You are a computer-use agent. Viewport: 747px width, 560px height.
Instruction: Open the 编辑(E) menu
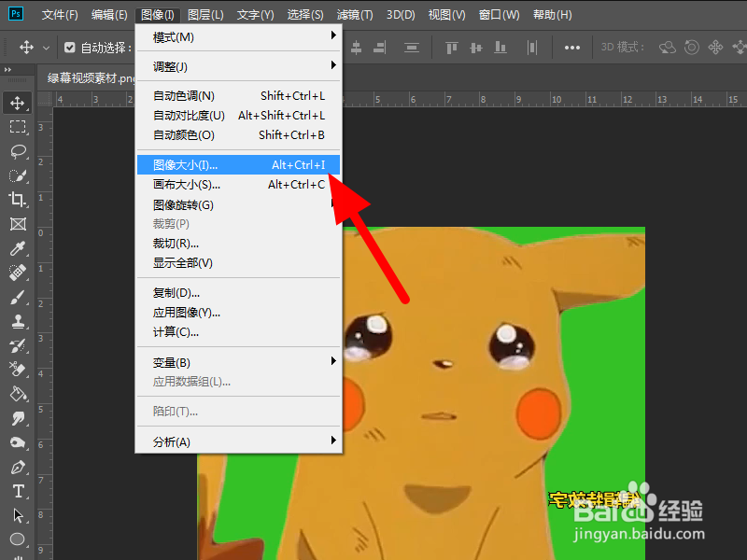(x=109, y=15)
